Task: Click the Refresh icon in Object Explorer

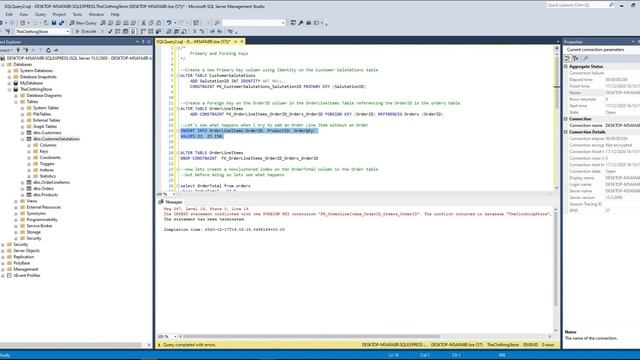Action: point(48,50)
